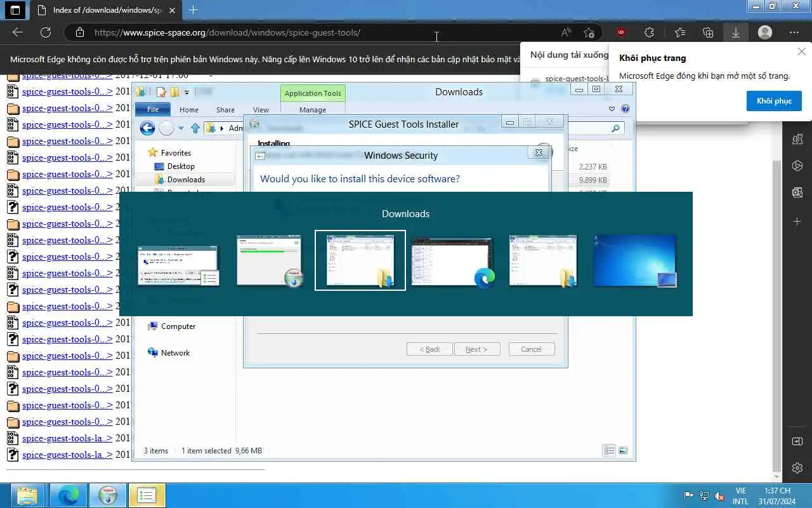Open Outlook icon in Edge sidebar

(797, 192)
